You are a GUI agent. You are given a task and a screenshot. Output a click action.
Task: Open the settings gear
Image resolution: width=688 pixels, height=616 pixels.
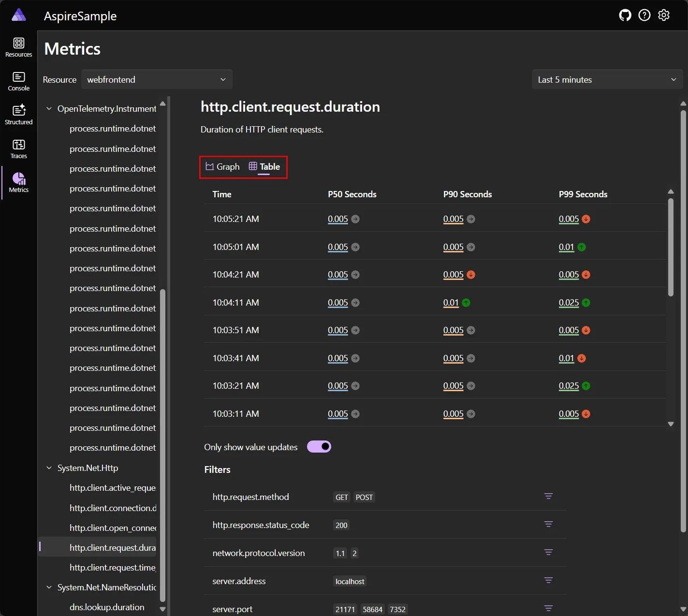[x=663, y=15]
